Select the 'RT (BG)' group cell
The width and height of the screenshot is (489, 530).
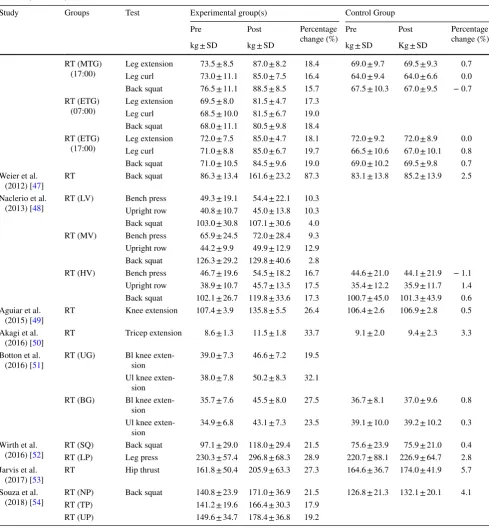79,400
